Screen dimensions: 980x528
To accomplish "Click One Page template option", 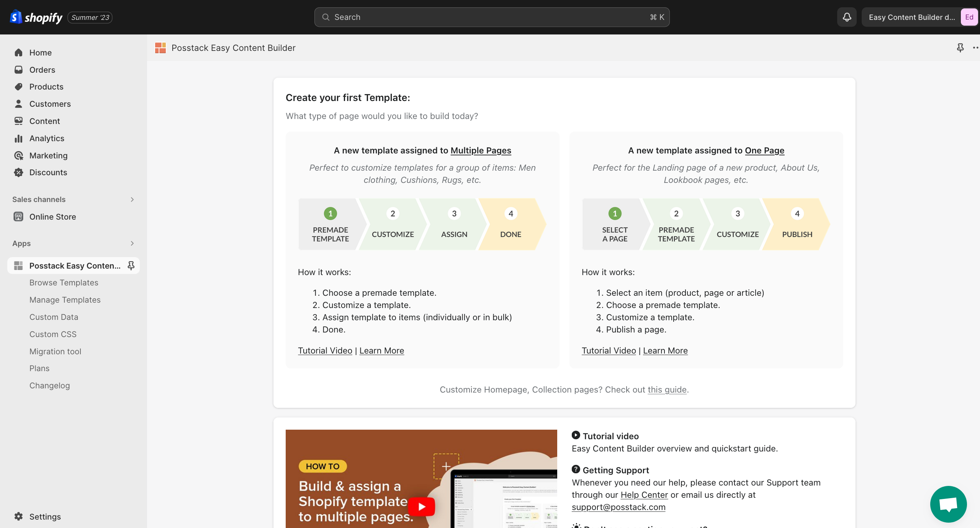I will (x=705, y=150).
